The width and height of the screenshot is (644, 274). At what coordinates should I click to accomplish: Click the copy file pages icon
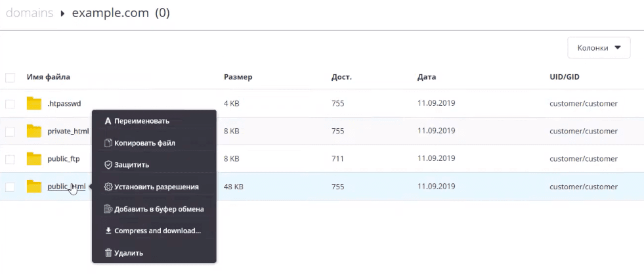coord(108,143)
